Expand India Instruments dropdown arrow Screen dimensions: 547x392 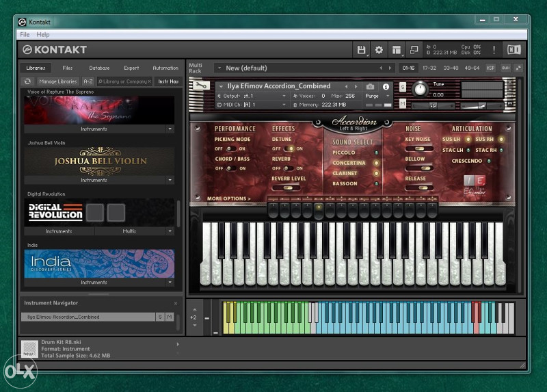pos(170,282)
